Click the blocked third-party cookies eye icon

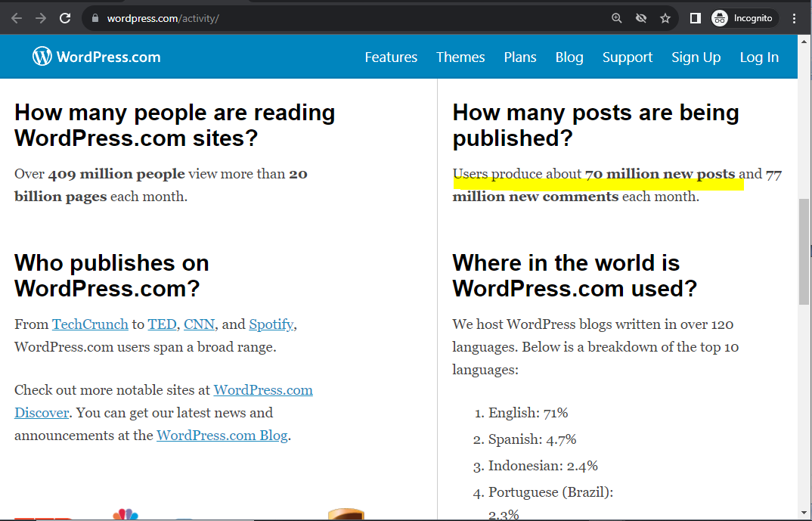click(641, 18)
